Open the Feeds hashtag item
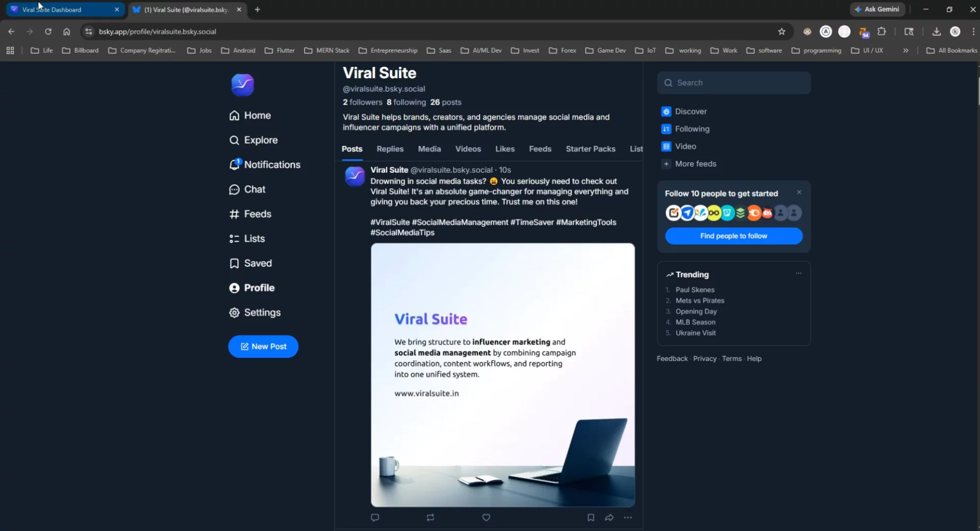Image resolution: width=980 pixels, height=531 pixels. point(250,214)
